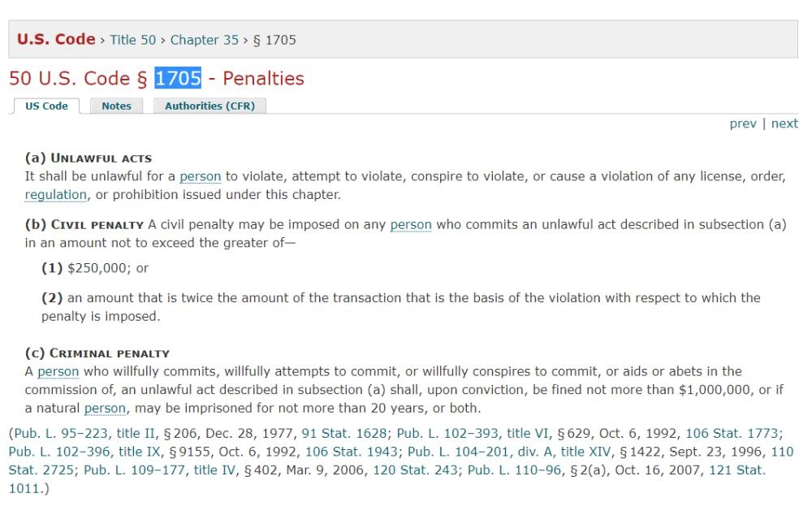
Task: Switch to the Notes tab
Action: tap(116, 106)
